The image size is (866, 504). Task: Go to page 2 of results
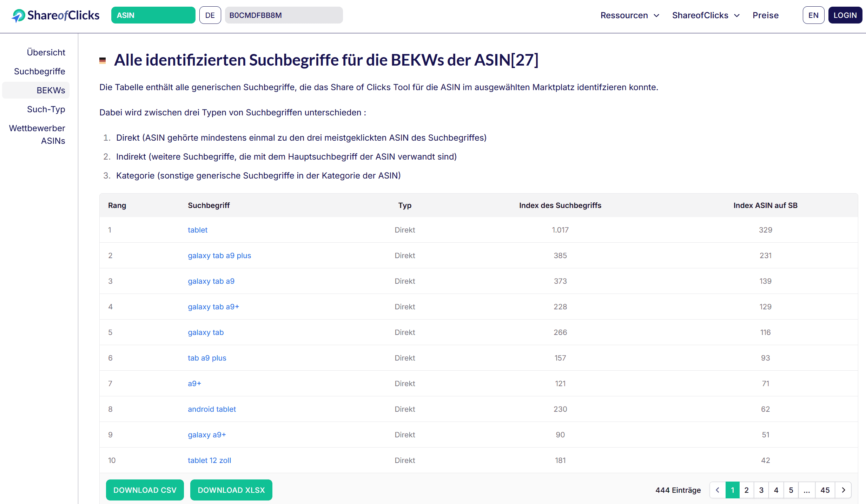[x=747, y=490]
